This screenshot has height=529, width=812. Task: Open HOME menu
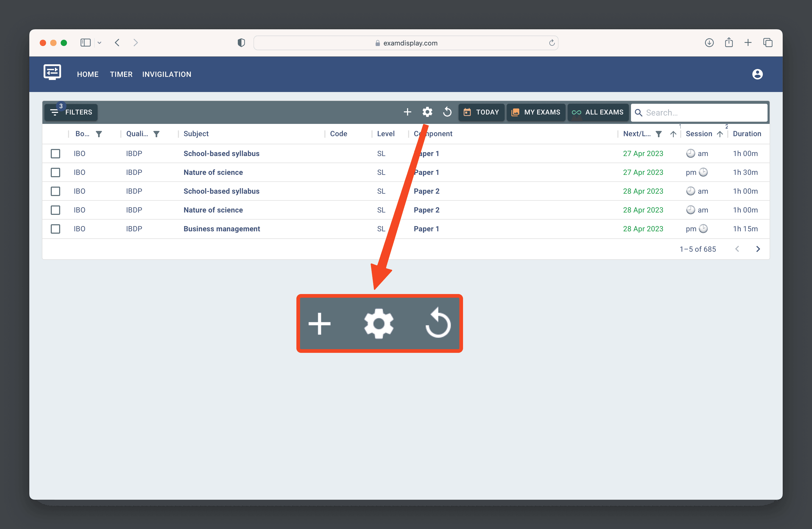(88, 74)
